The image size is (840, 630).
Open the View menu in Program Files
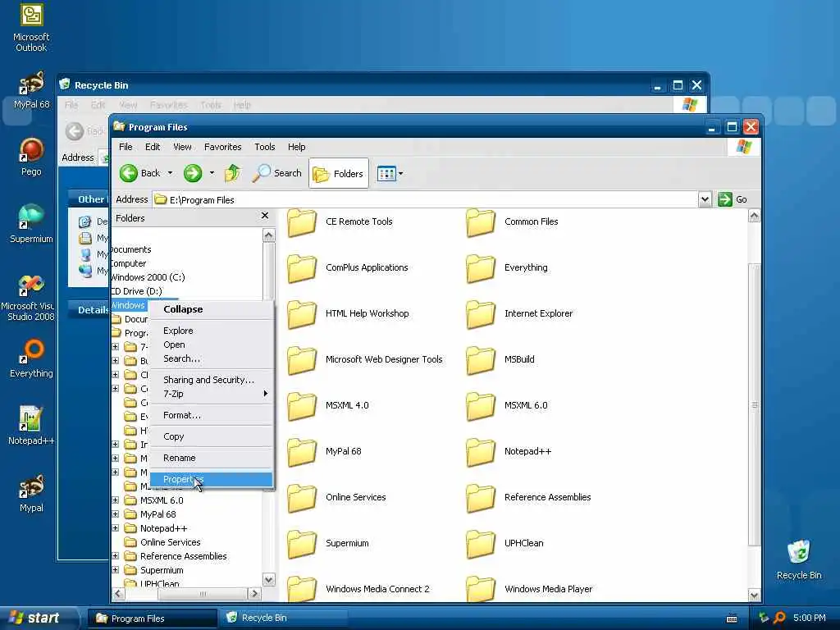182,147
